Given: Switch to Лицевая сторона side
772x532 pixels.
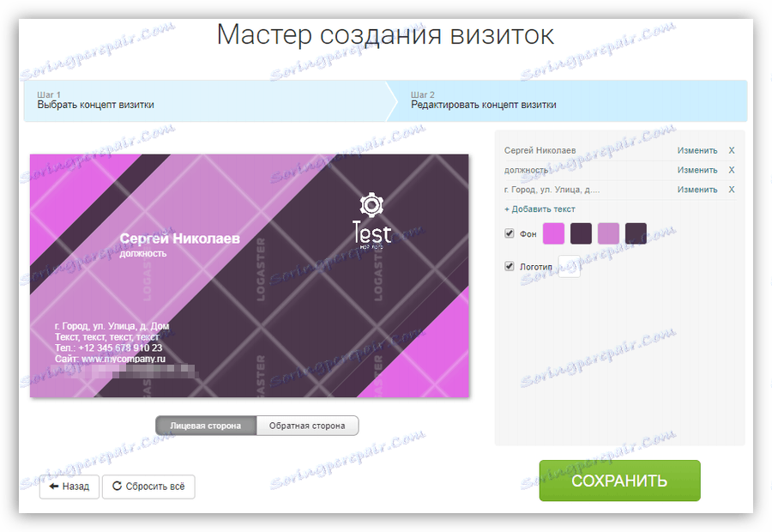Looking at the screenshot, I should [206, 426].
